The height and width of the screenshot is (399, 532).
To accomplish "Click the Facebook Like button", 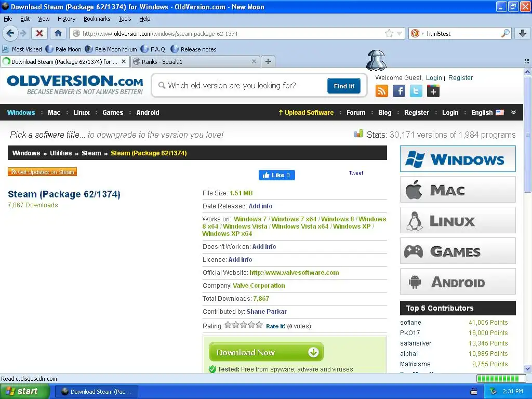I will coord(276,175).
